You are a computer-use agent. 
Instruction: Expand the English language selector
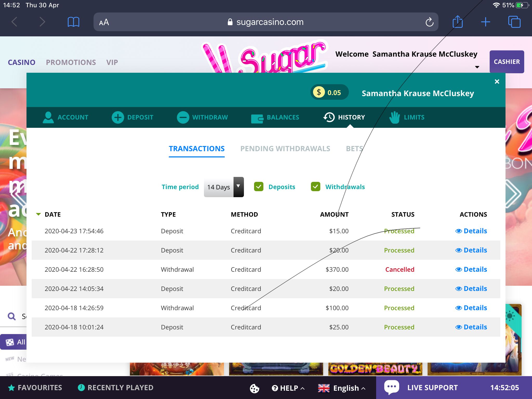[342, 388]
